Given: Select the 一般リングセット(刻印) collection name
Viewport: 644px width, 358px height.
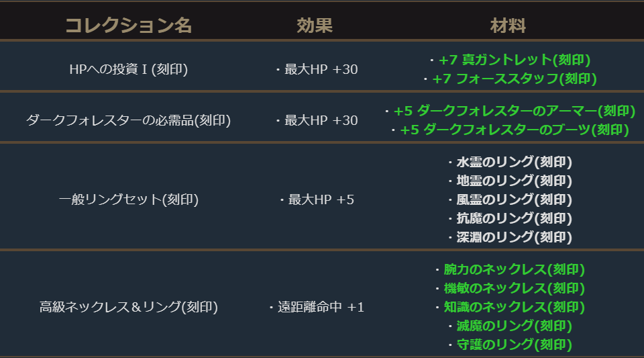Looking at the screenshot, I should [128, 199].
